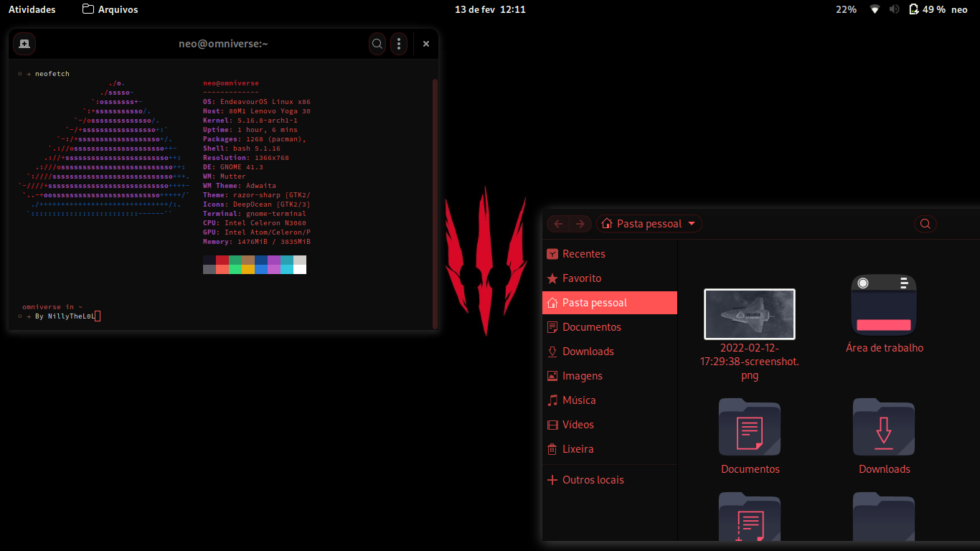
Task: Select Pasta pessoal in the sidebar
Action: (610, 303)
